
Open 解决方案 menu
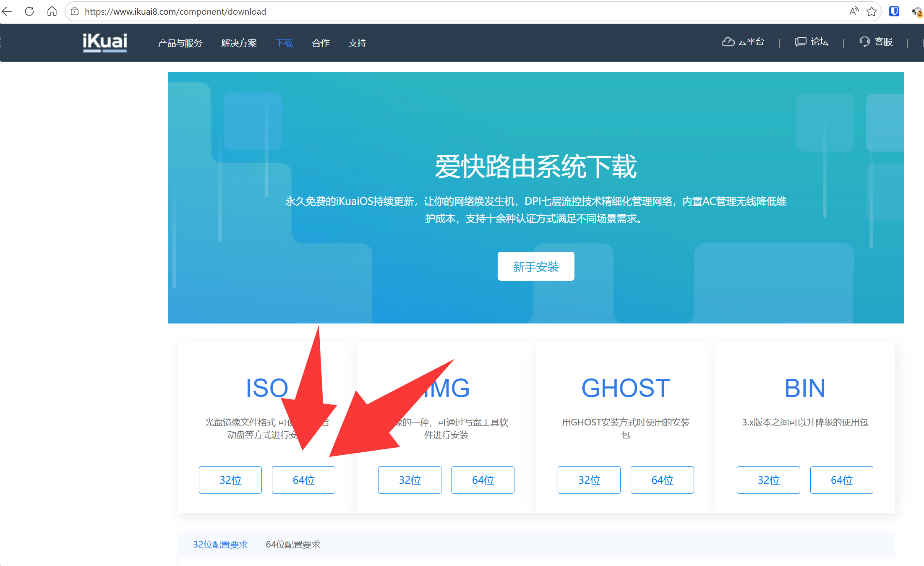pyautogui.click(x=239, y=43)
